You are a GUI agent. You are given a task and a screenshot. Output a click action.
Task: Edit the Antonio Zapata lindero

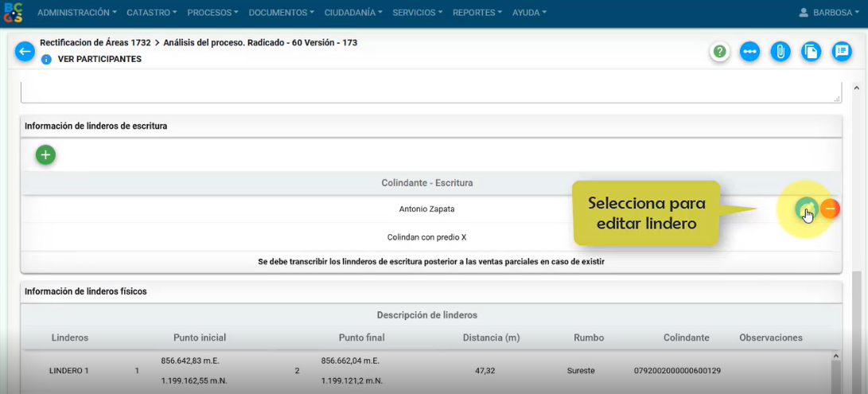tap(806, 209)
